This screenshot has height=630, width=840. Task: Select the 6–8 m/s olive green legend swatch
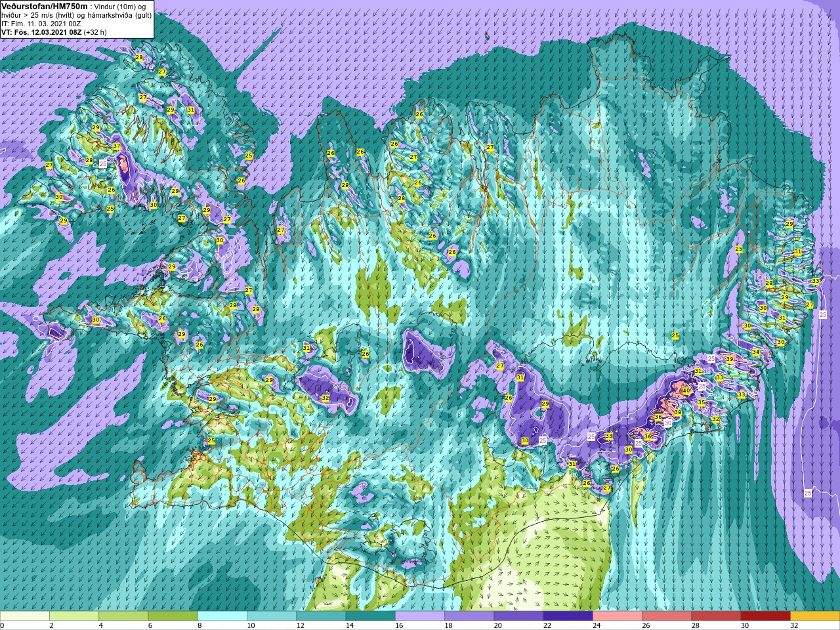(x=173, y=616)
